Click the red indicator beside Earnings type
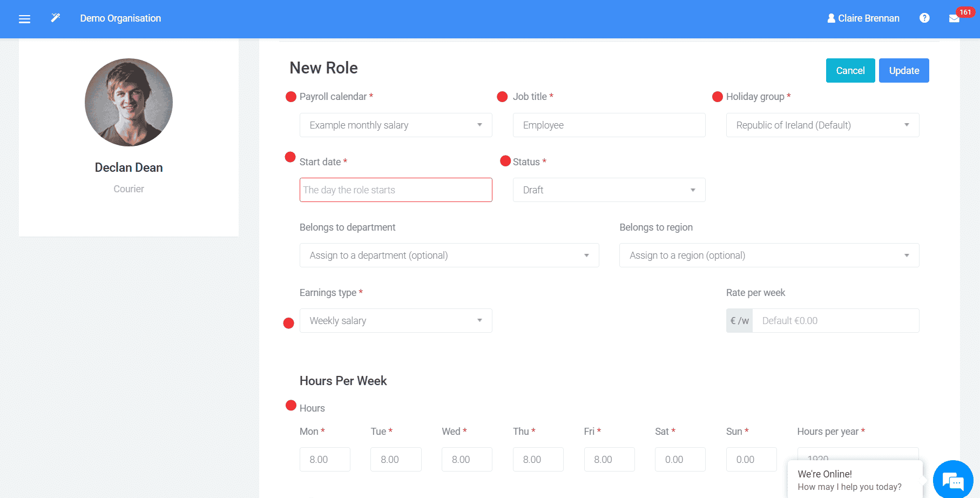The height and width of the screenshot is (498, 980). (x=288, y=322)
